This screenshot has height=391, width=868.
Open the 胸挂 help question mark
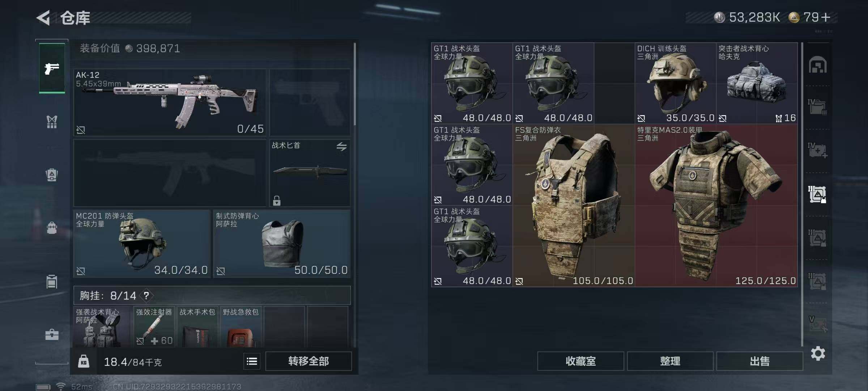click(x=146, y=296)
